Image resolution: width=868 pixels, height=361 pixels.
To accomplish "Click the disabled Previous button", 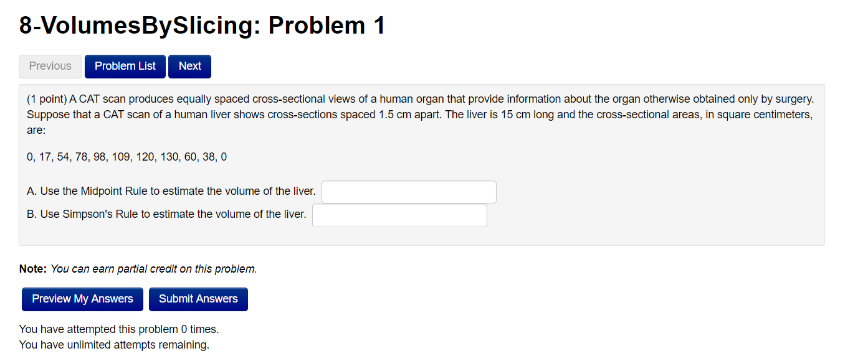I will tap(50, 66).
